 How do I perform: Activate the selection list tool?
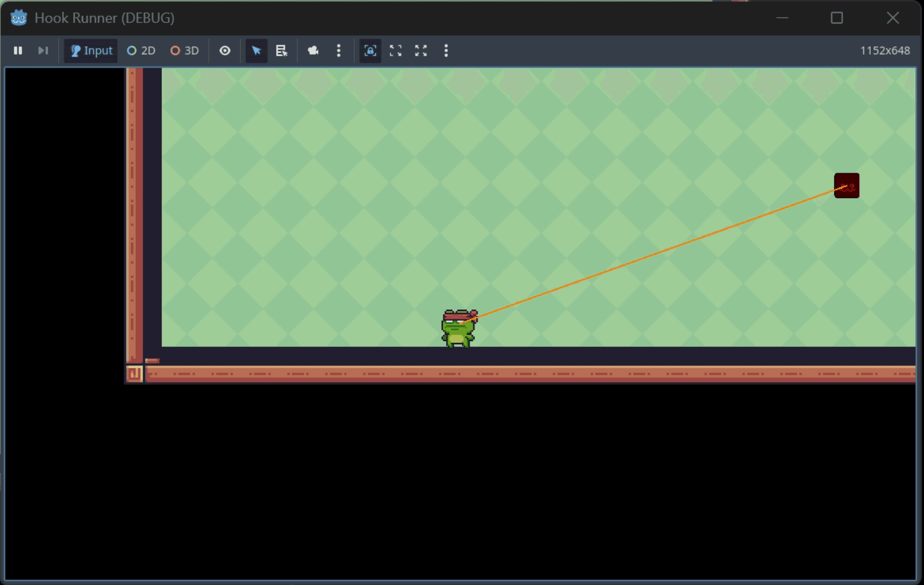[282, 51]
